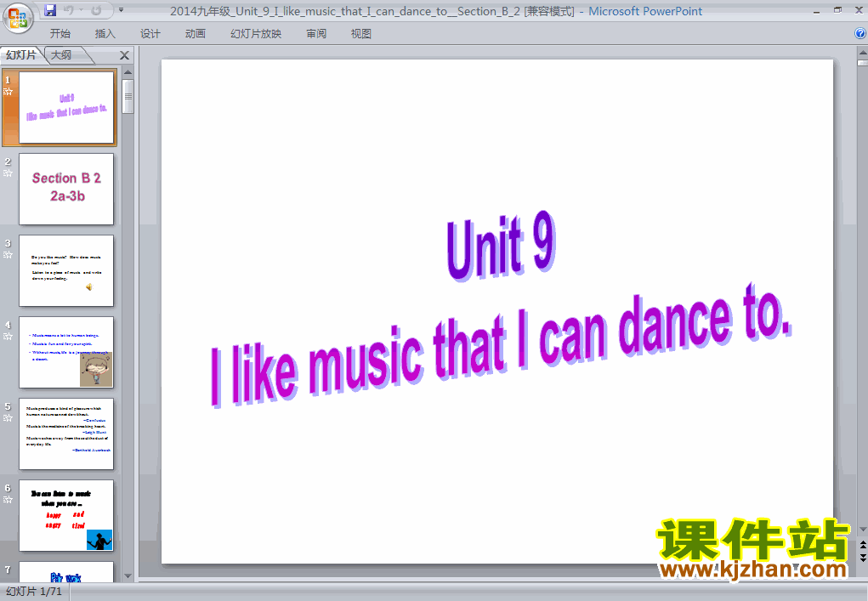Click animation star icon beside slide 1
Image resolution: width=868 pixels, height=601 pixels.
(x=8, y=92)
